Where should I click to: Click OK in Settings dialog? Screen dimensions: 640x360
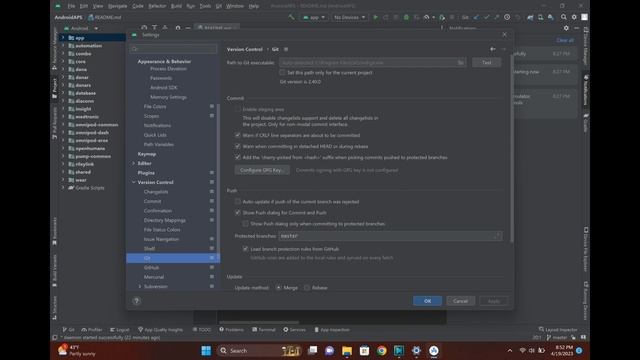point(427,301)
